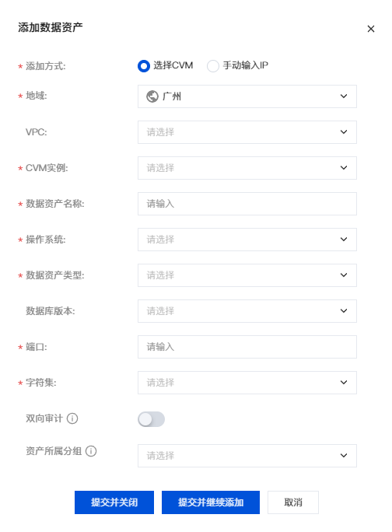Expand the 操作系统 dropdown

tap(247, 240)
